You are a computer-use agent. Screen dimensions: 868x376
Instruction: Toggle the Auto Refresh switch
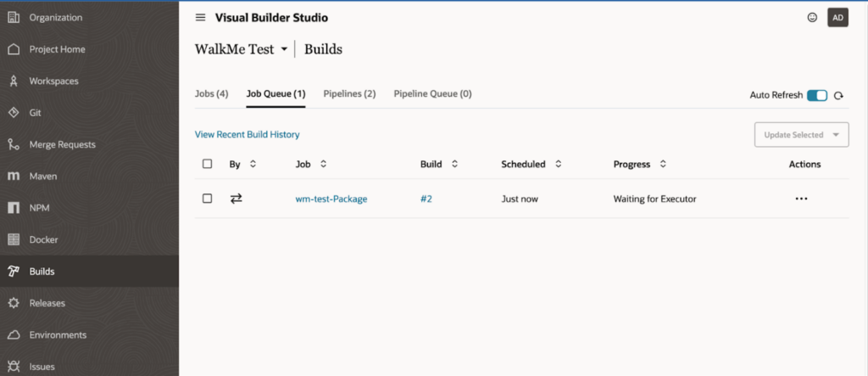(817, 95)
